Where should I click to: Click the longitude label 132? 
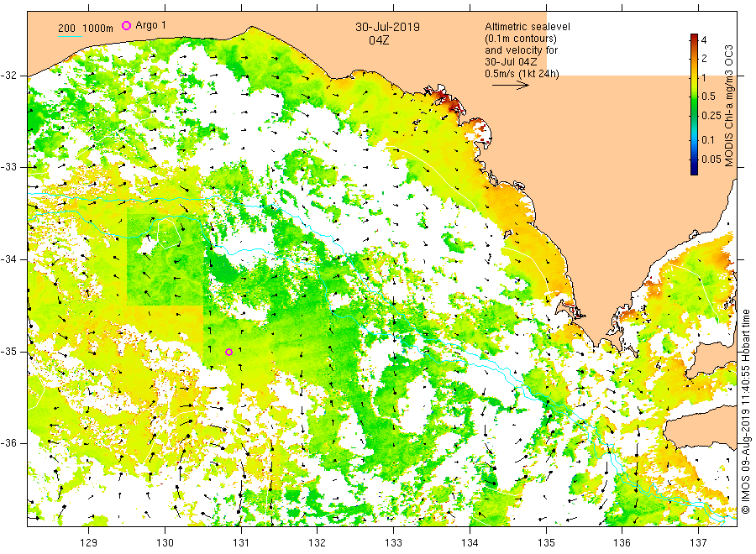318,543
